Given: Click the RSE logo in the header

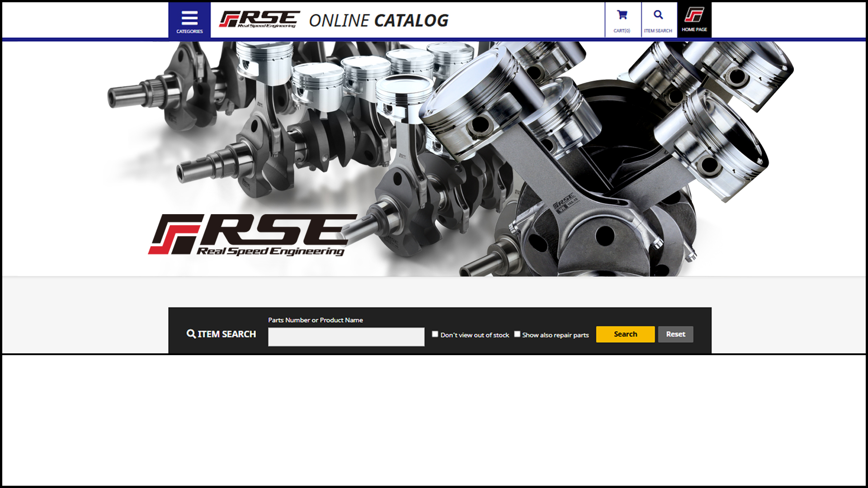Looking at the screenshot, I should 259,19.
